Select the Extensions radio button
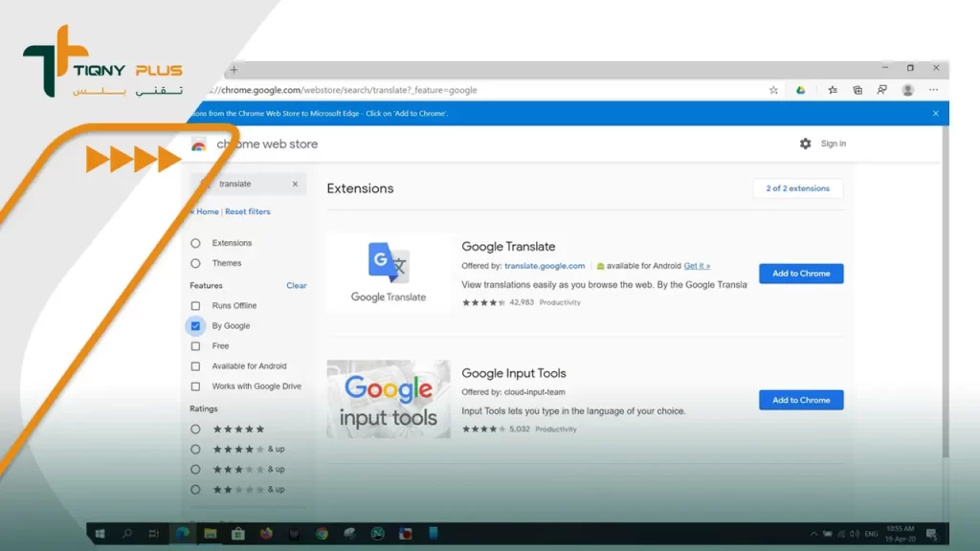The width and height of the screenshot is (980, 551). [195, 243]
